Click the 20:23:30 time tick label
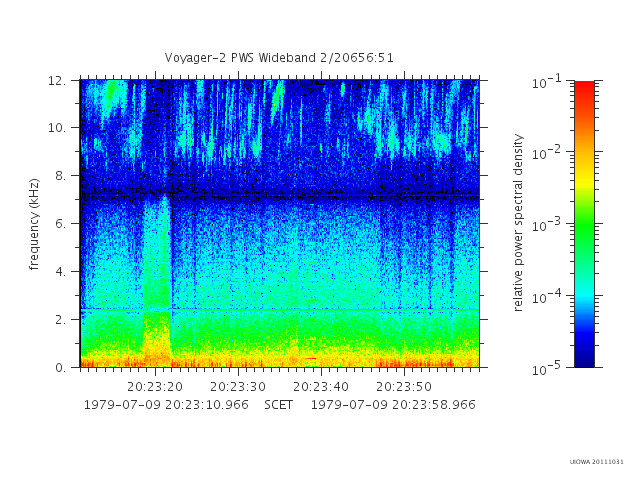The height and width of the screenshot is (480, 640). [238, 387]
